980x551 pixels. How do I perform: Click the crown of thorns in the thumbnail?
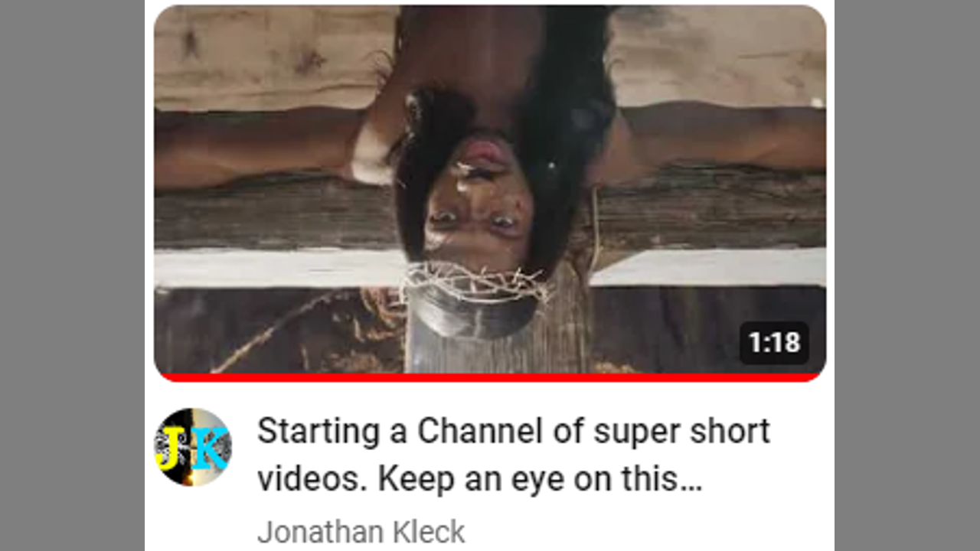[x=475, y=283]
